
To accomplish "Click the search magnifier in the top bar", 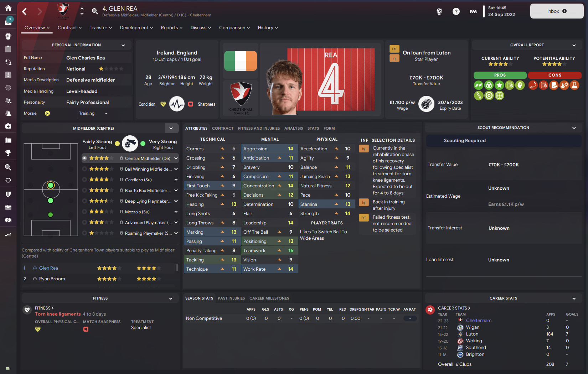I will click(95, 11).
